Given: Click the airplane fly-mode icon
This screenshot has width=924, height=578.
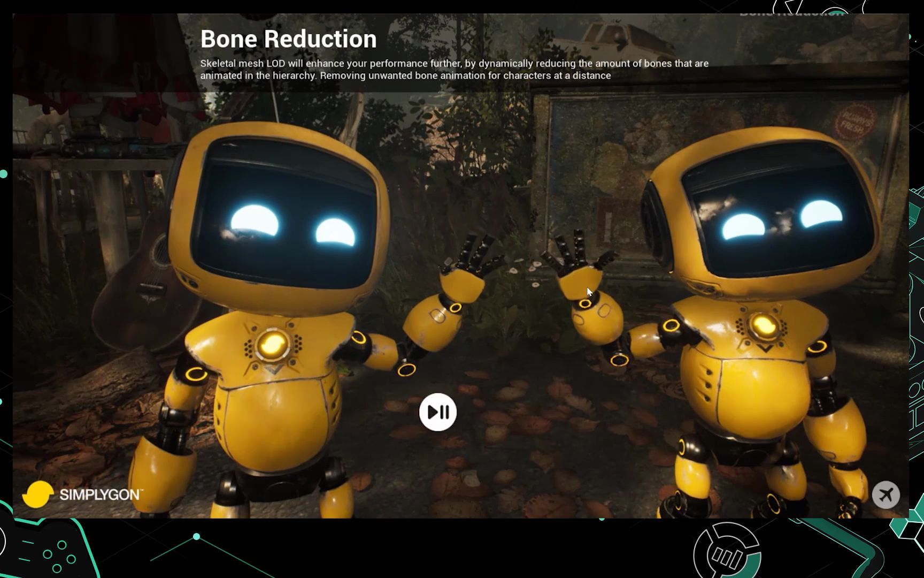Looking at the screenshot, I should click(x=885, y=495).
